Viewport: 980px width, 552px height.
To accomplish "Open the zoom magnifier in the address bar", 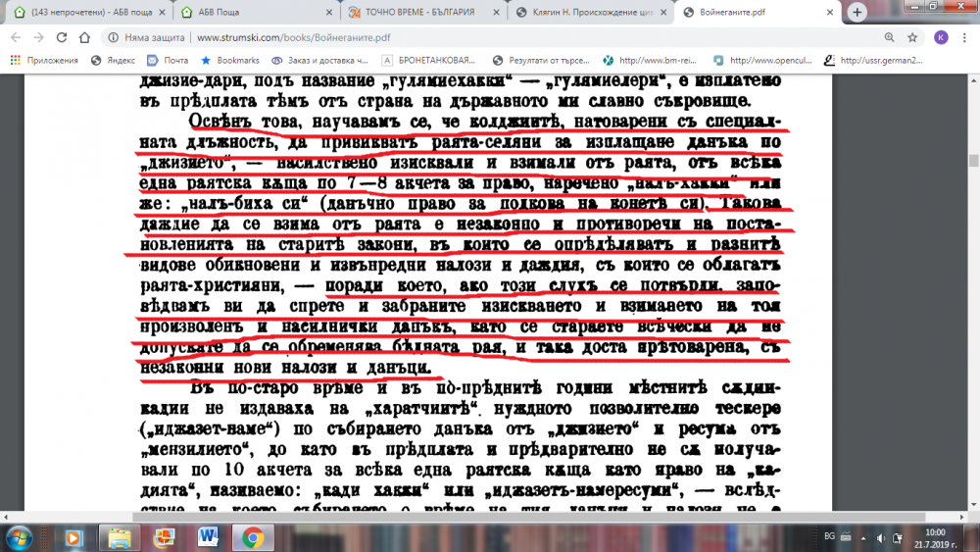I will tap(888, 38).
